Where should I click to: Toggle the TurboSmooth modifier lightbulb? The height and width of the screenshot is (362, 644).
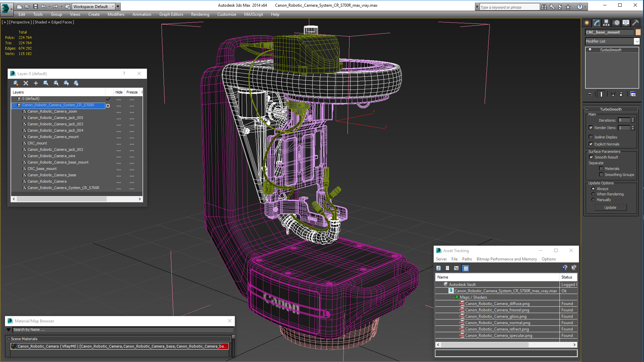click(x=590, y=50)
